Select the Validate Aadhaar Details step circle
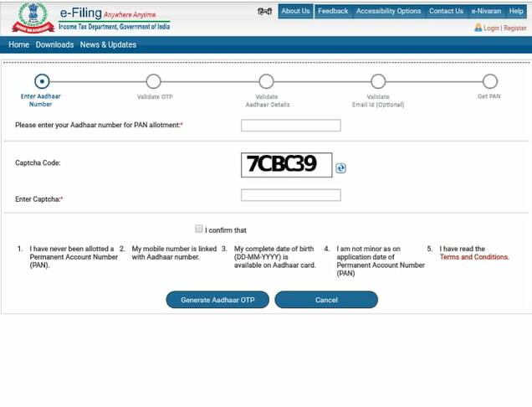This screenshot has width=532, height=407. pos(266,81)
